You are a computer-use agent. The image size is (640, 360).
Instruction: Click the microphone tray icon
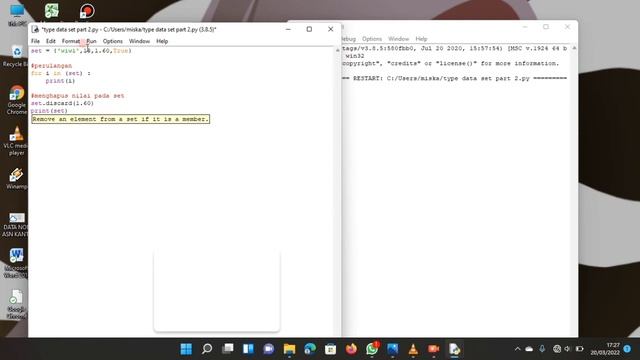point(542,349)
